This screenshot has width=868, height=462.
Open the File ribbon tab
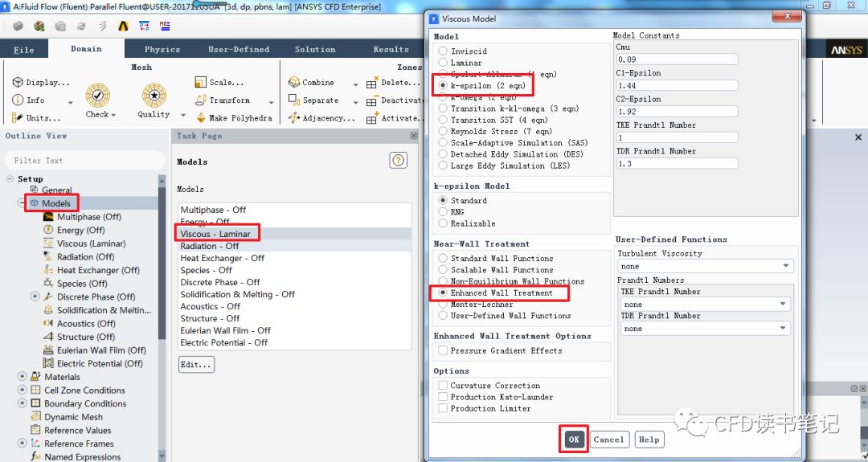click(24, 49)
